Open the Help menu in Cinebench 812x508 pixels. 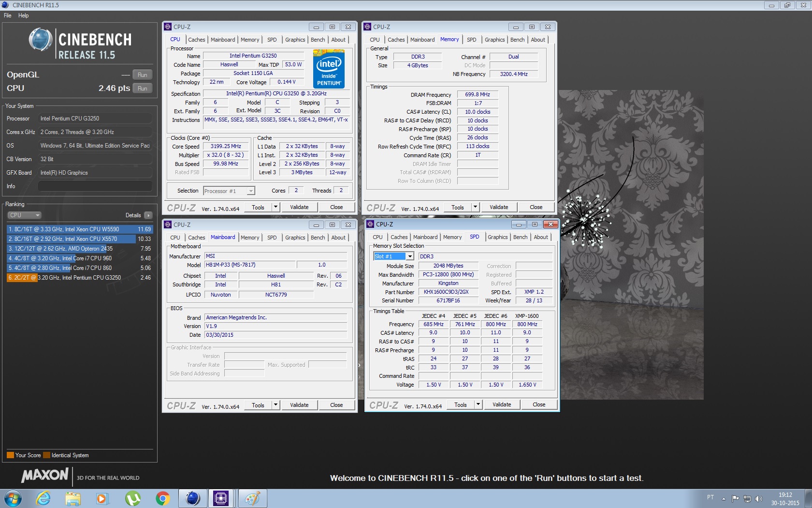[23, 15]
